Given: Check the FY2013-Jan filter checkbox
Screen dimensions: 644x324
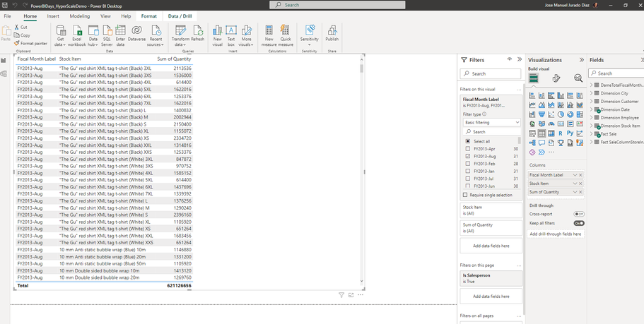Looking at the screenshot, I should click(468, 171).
